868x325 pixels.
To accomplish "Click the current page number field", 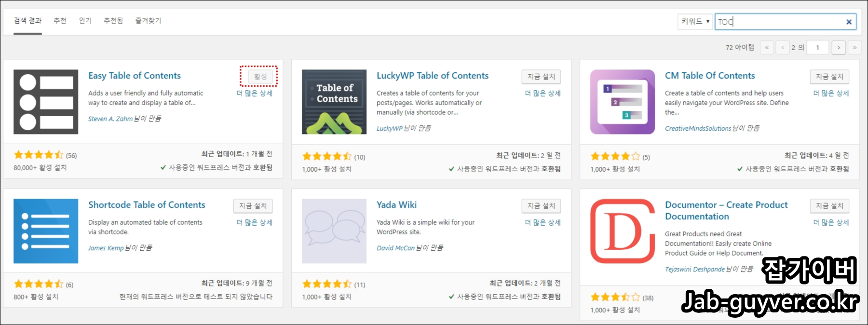I will (x=817, y=47).
